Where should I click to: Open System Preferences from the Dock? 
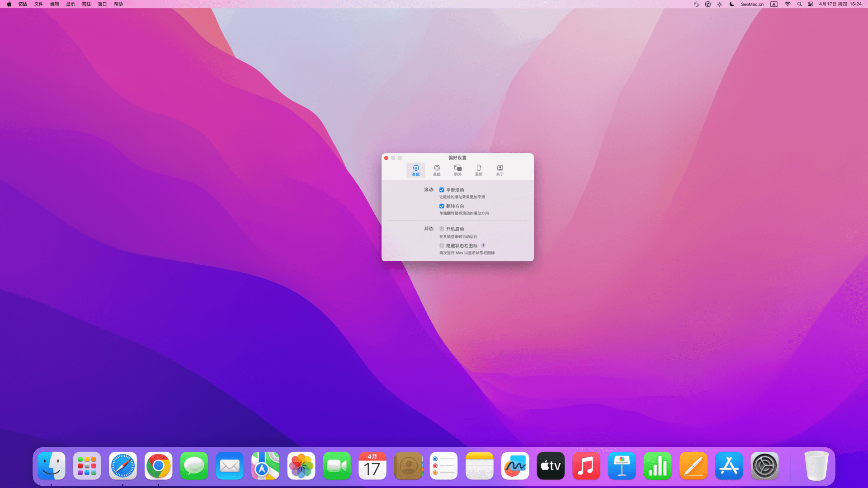764,466
